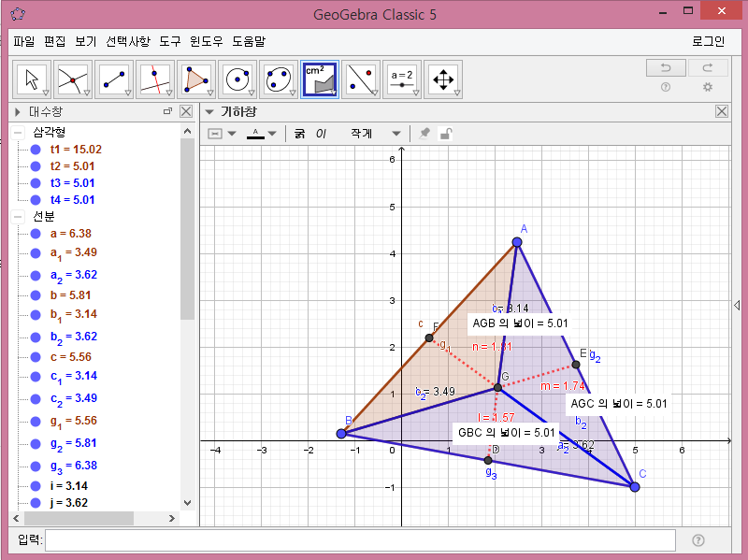Select the Reflect about line tool
Viewport: 748px width, 560px height.
[361, 79]
